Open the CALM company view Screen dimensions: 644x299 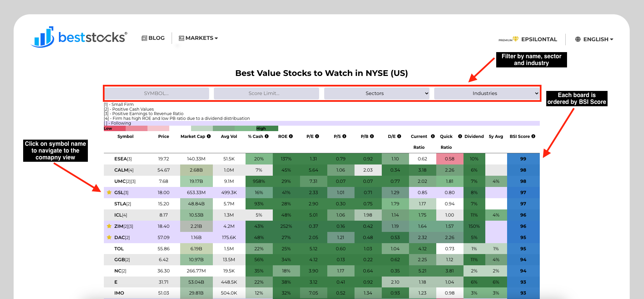pos(121,170)
